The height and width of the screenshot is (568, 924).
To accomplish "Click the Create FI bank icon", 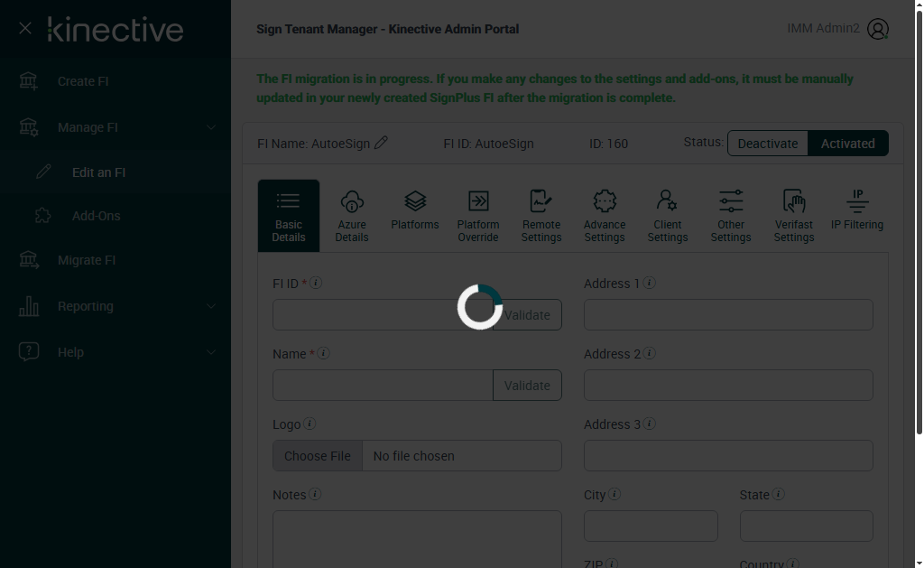I will pos(28,81).
